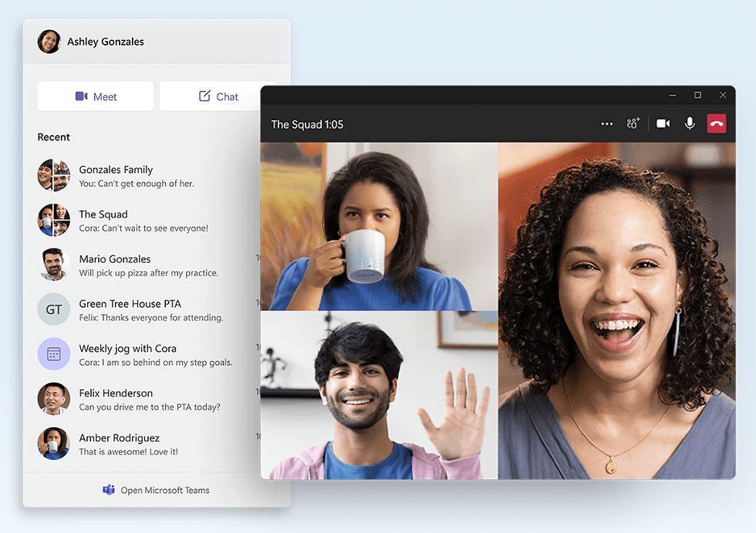Click the Open Microsoft Teams link

click(164, 491)
